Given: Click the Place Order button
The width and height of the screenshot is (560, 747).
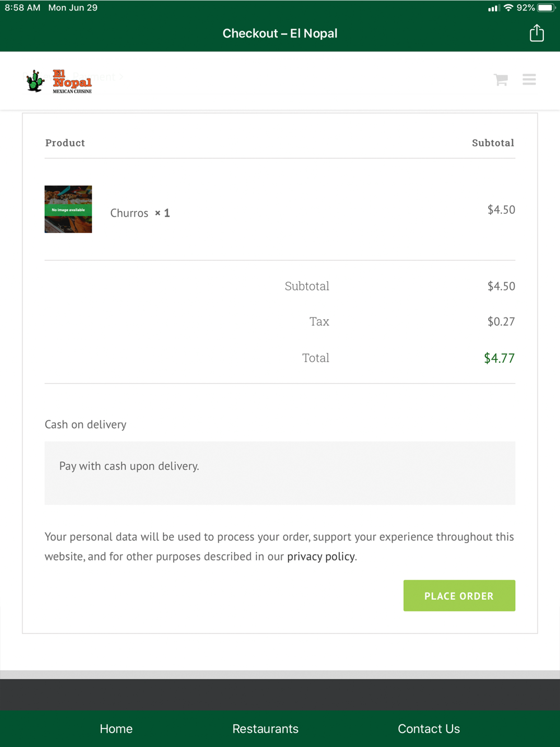Looking at the screenshot, I should coord(459,596).
